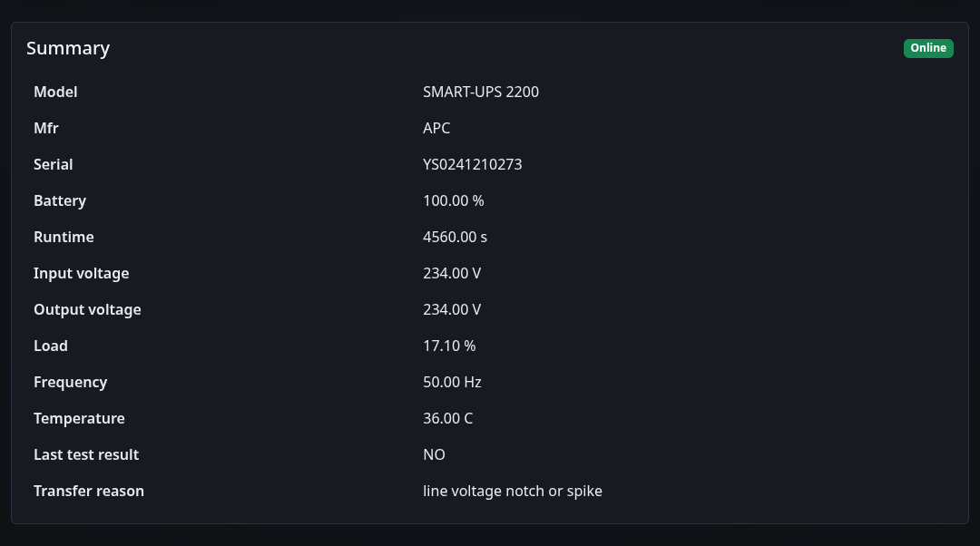Click the 50.00 Hz frequency value
Screen dimensions: 980x546
(453, 382)
